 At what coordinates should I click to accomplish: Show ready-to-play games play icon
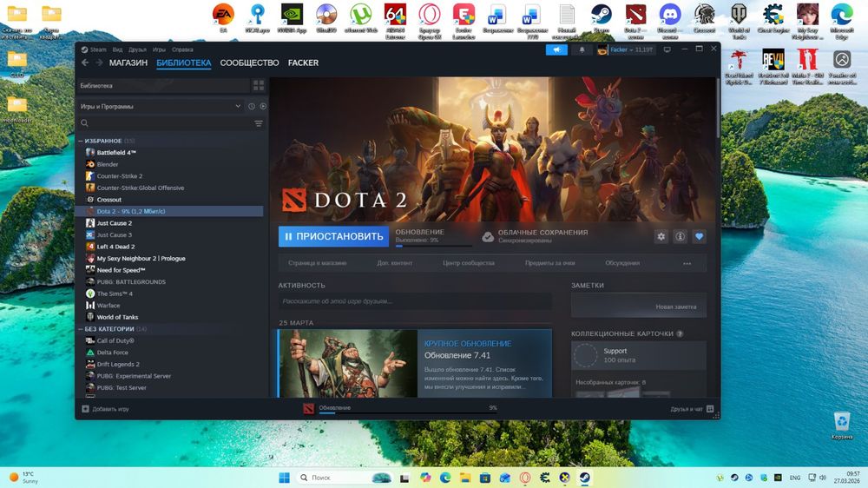(x=264, y=106)
